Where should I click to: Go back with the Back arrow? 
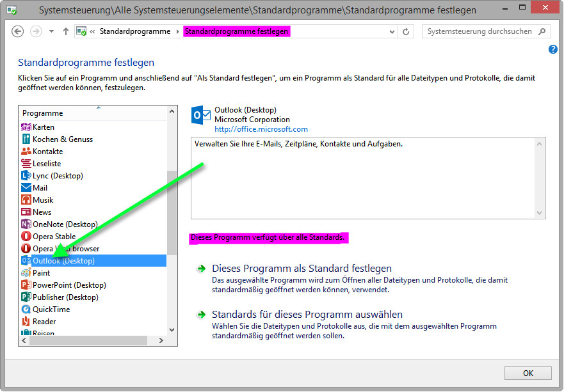(18, 31)
